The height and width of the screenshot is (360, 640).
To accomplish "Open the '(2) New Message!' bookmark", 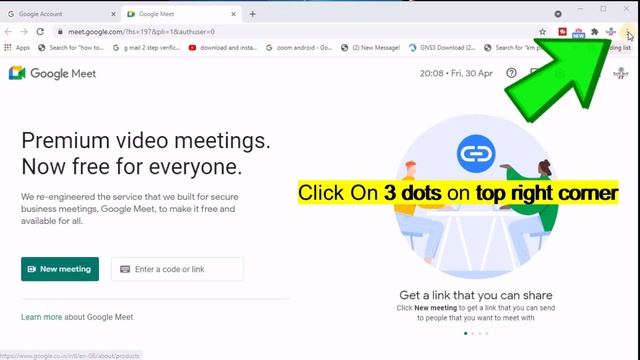I will pyautogui.click(x=370, y=48).
